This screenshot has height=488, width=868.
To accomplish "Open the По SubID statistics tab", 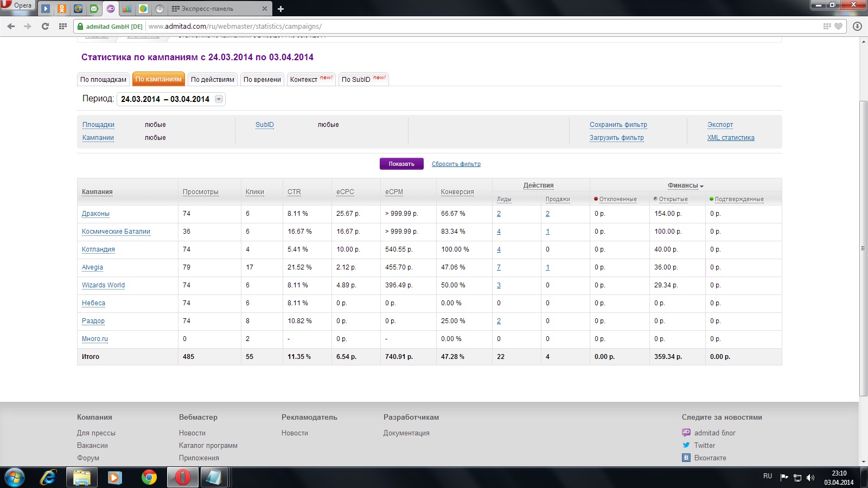I will click(363, 79).
